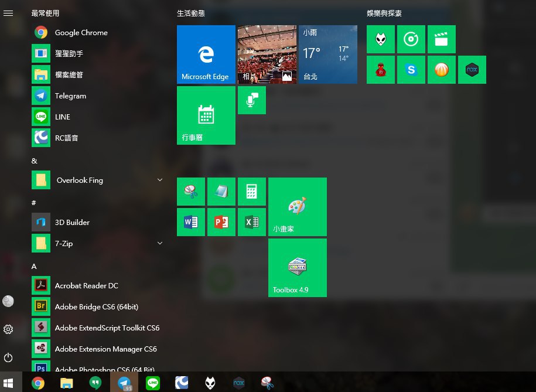536x392 pixels.
Task: Switch to Chrome on the taskbar
Action: click(38, 383)
